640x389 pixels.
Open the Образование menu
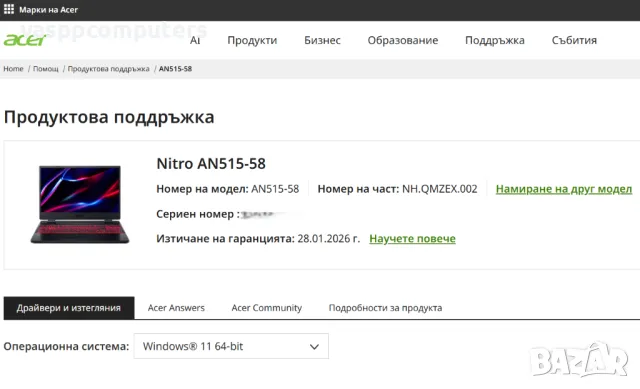point(403,40)
